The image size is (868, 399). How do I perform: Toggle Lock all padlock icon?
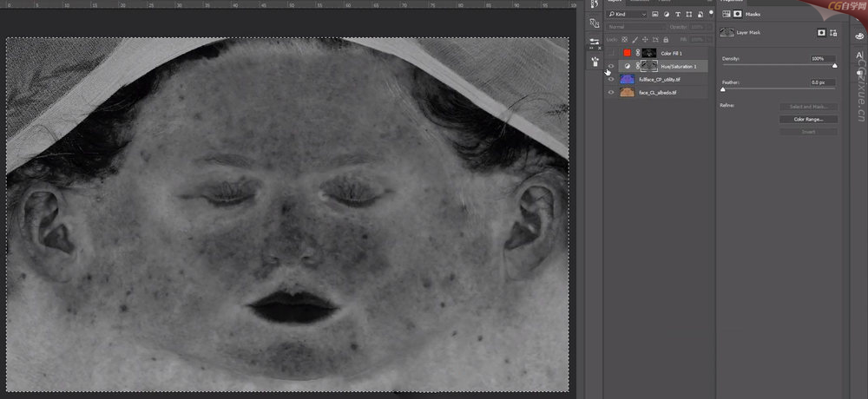(666, 40)
